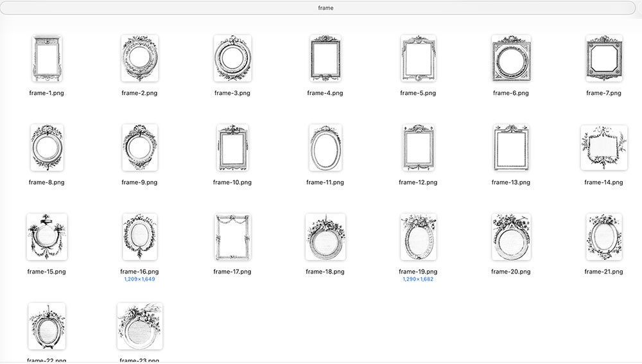Click the frame-14.png file name

(x=604, y=182)
